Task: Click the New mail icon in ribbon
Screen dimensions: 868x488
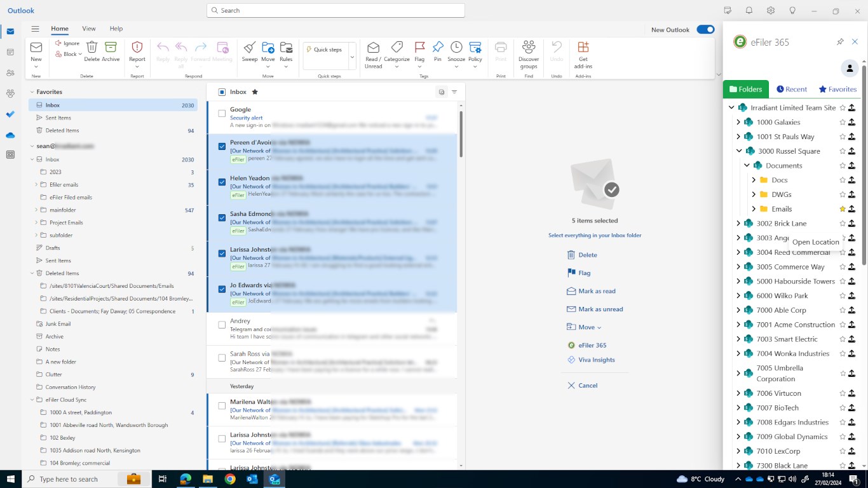Action: click(36, 48)
